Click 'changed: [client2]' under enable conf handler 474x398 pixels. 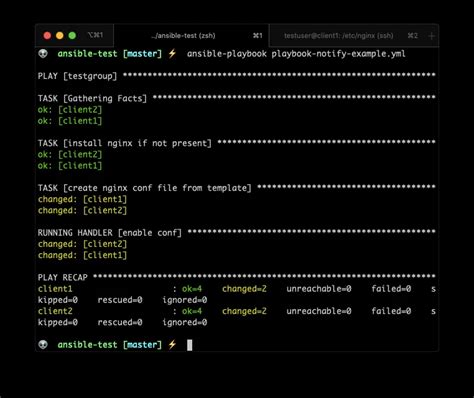point(82,244)
